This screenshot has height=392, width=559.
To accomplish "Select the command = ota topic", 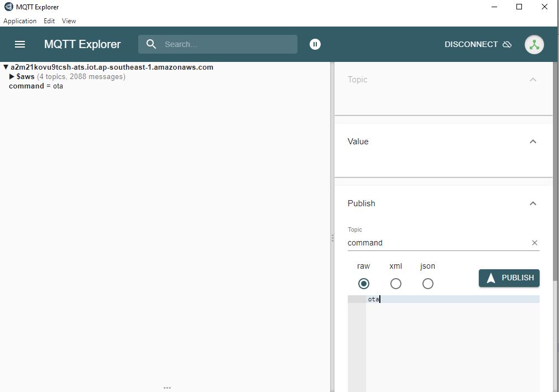I will 36,86.
